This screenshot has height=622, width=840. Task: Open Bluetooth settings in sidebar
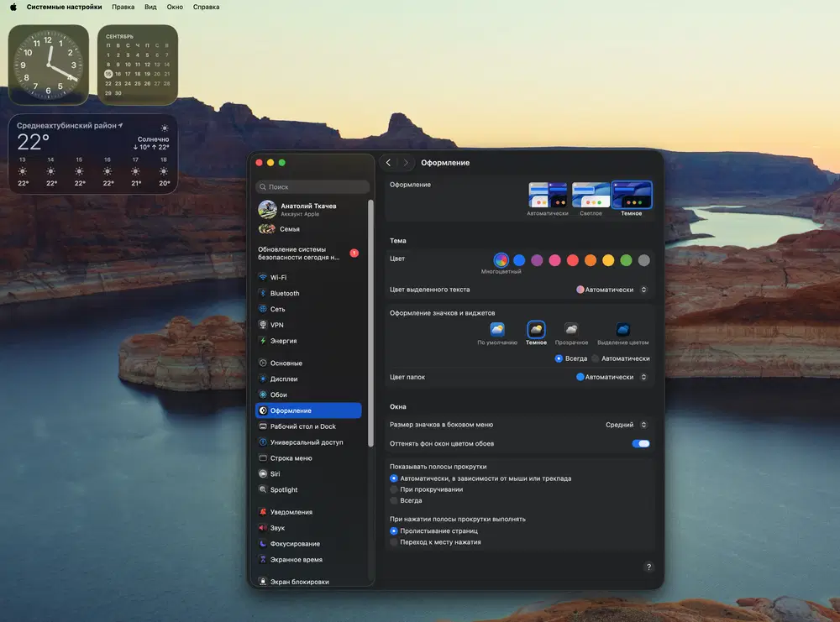(x=308, y=293)
